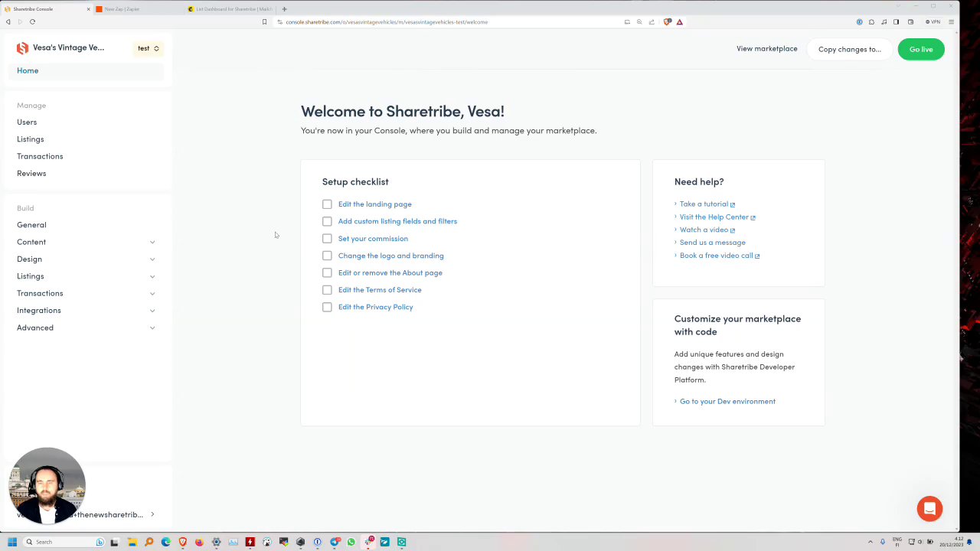Open the 'Take a tutorial' link
The width and height of the screenshot is (980, 551).
tap(707, 204)
